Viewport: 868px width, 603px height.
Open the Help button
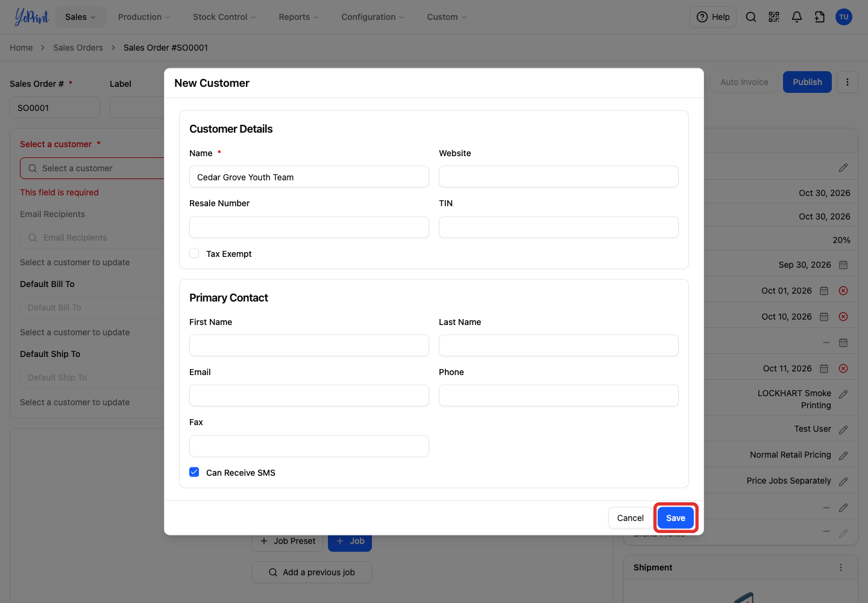click(713, 17)
